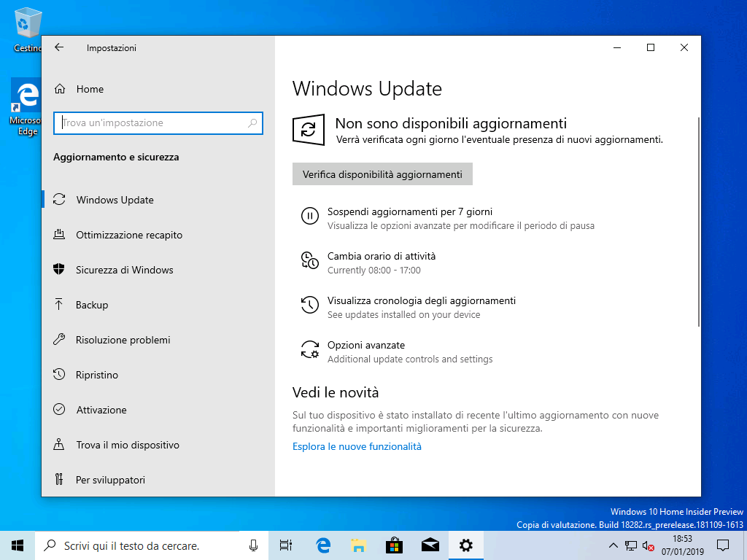This screenshot has height=560, width=747.
Task: Click Sospendi aggiornamenti per 7 giorni
Action: pyautogui.click(x=410, y=211)
